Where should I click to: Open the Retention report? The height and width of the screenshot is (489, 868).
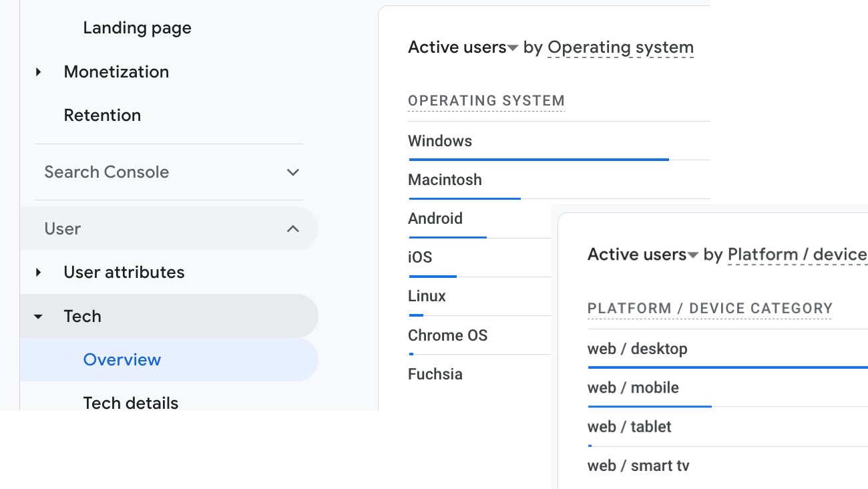coord(102,115)
